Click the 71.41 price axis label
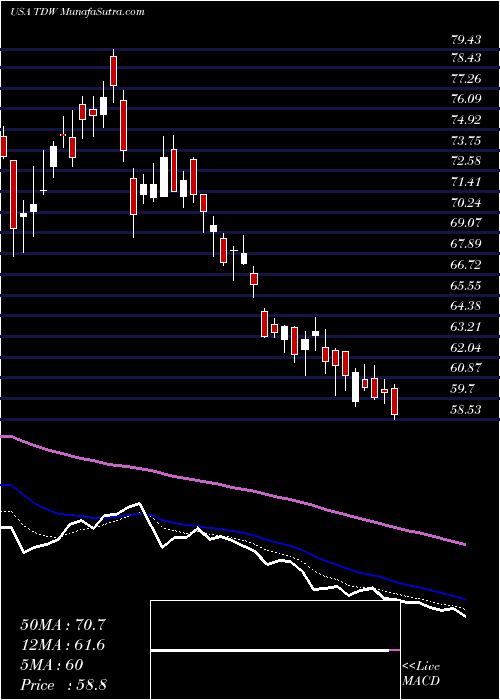The height and width of the screenshot is (700, 500). point(466,182)
